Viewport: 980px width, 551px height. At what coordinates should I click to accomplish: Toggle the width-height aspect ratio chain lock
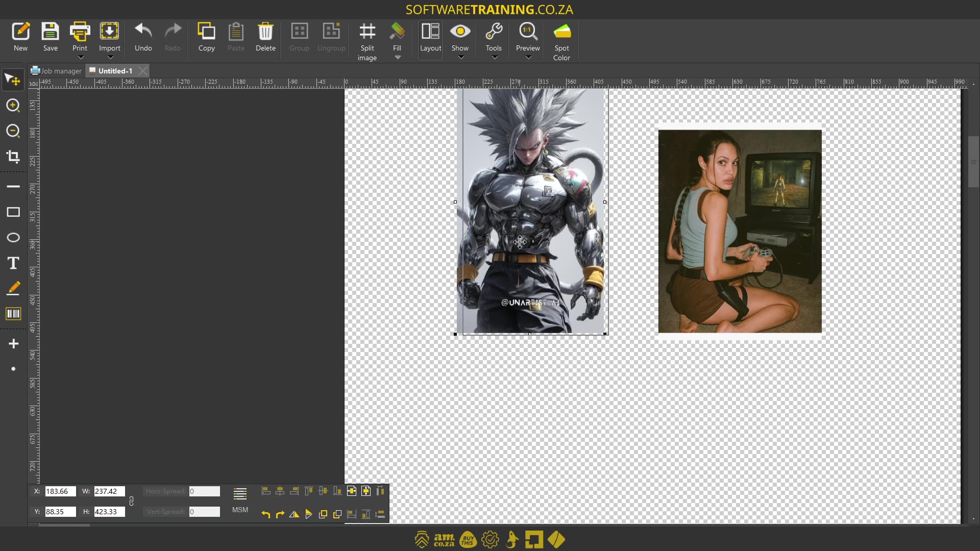[x=131, y=502]
